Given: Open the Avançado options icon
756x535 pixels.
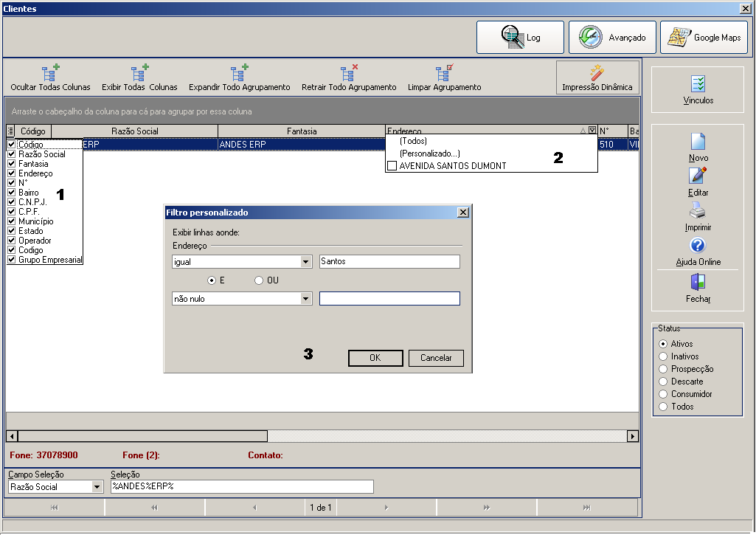Looking at the screenshot, I should tap(590, 37).
